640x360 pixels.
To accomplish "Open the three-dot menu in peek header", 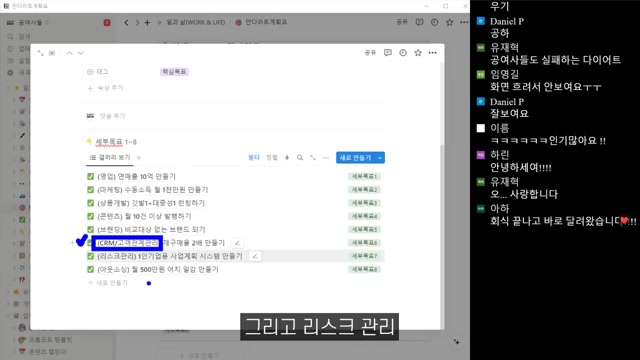I will click(x=433, y=53).
